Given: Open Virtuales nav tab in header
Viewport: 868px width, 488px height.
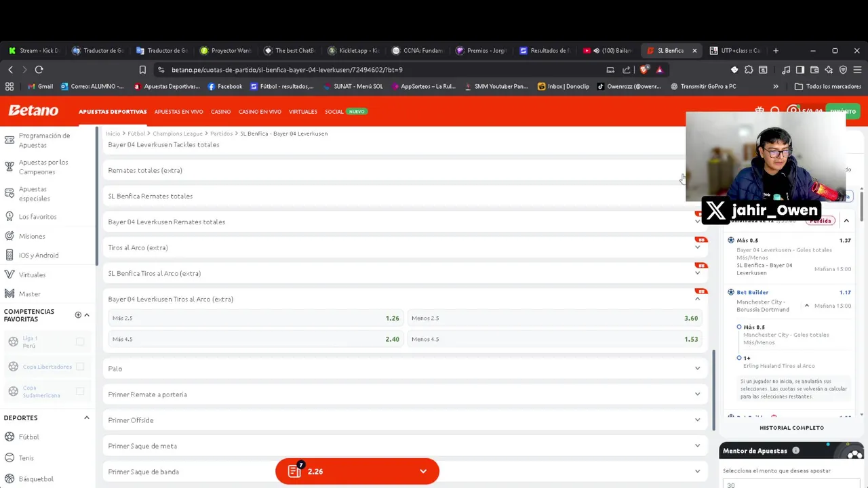Looking at the screenshot, I should click(x=302, y=111).
